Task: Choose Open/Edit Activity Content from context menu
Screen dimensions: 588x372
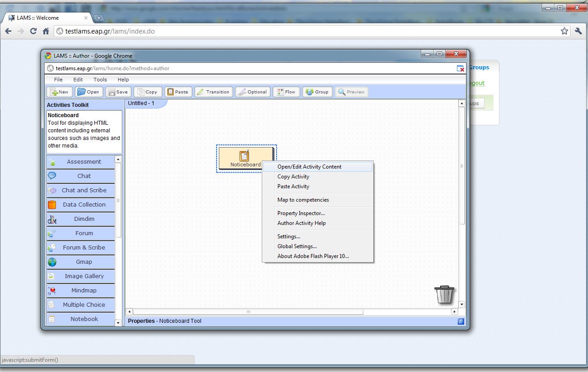Action: pos(309,167)
